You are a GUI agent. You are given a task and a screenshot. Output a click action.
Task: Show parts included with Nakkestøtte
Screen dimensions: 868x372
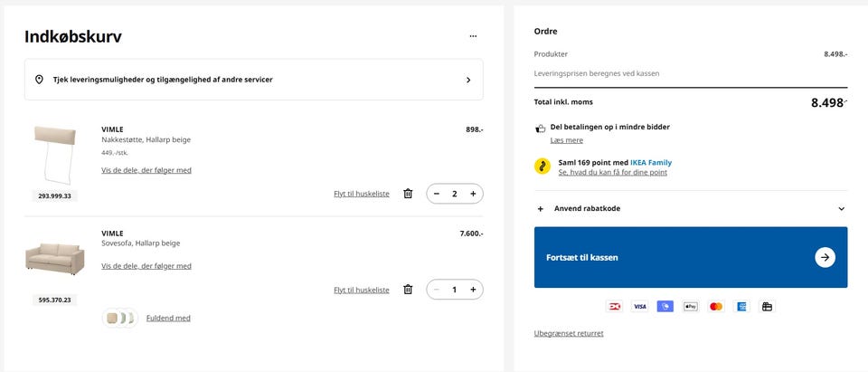(146, 170)
